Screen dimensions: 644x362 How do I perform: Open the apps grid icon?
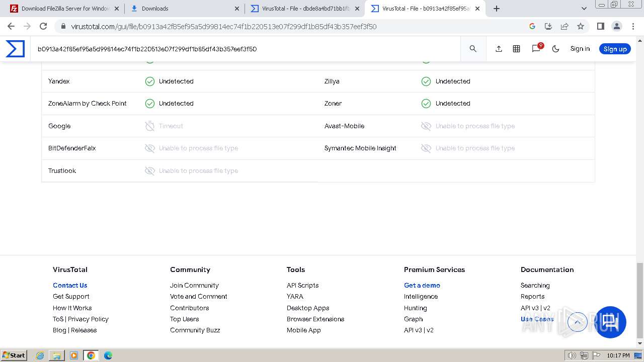tap(516, 49)
